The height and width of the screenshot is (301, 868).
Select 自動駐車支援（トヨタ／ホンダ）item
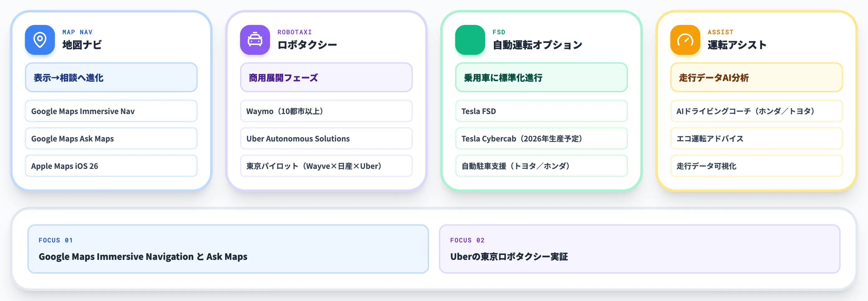pos(541,166)
